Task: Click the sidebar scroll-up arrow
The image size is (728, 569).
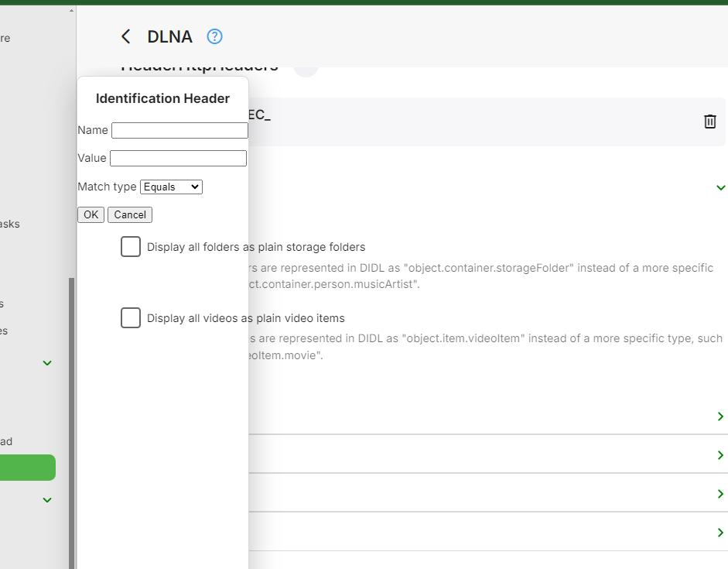Action: (x=72, y=10)
